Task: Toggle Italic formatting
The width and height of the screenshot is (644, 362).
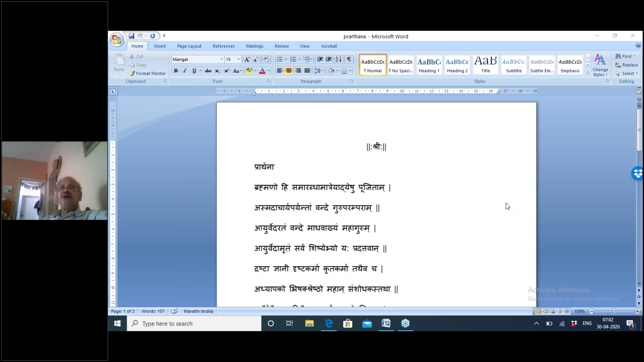Action: (x=185, y=71)
